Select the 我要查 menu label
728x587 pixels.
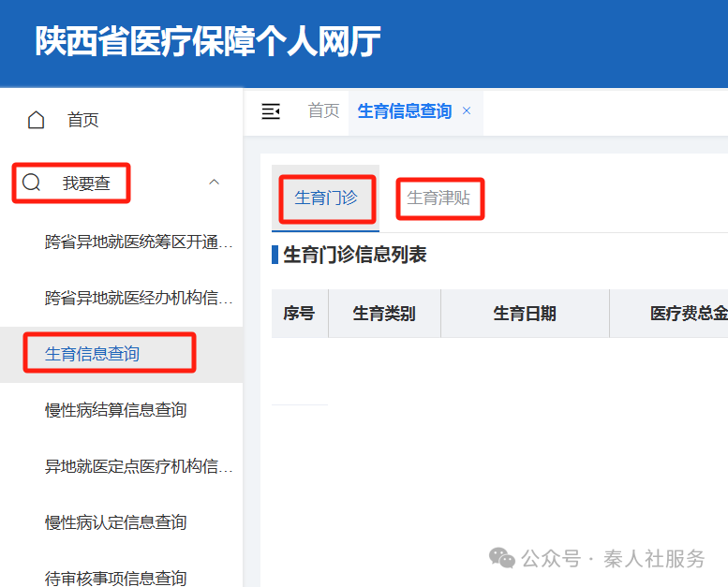pos(86,183)
